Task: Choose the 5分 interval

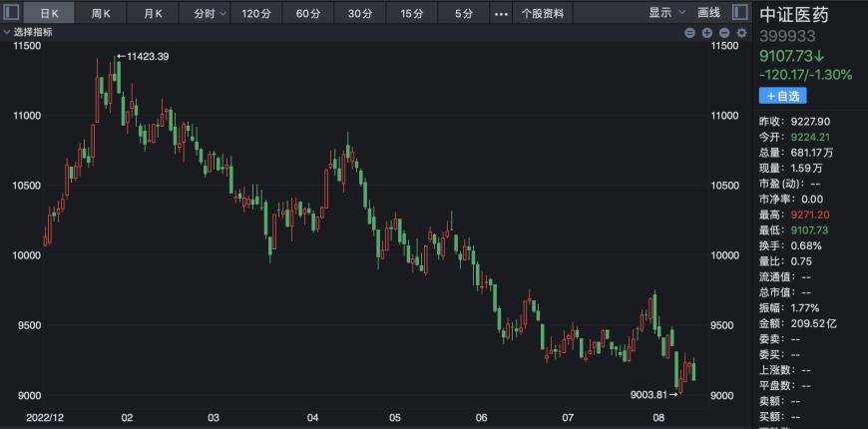Action: click(464, 14)
